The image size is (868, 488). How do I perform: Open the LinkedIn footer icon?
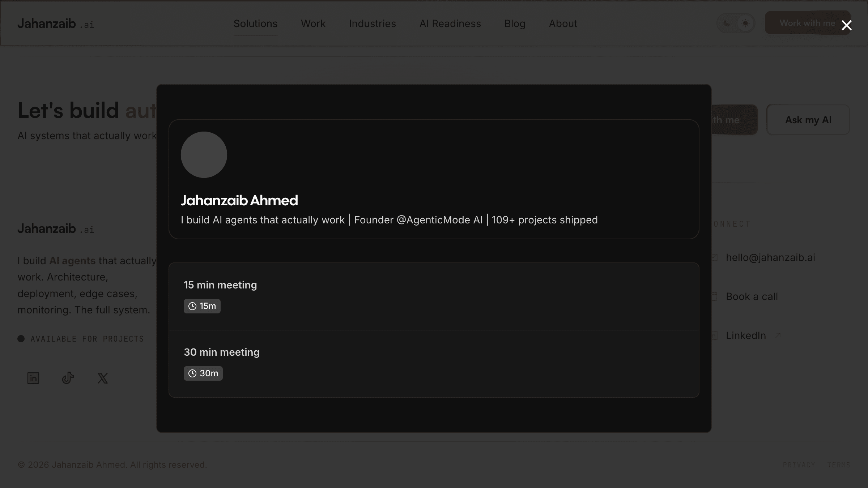(33, 378)
